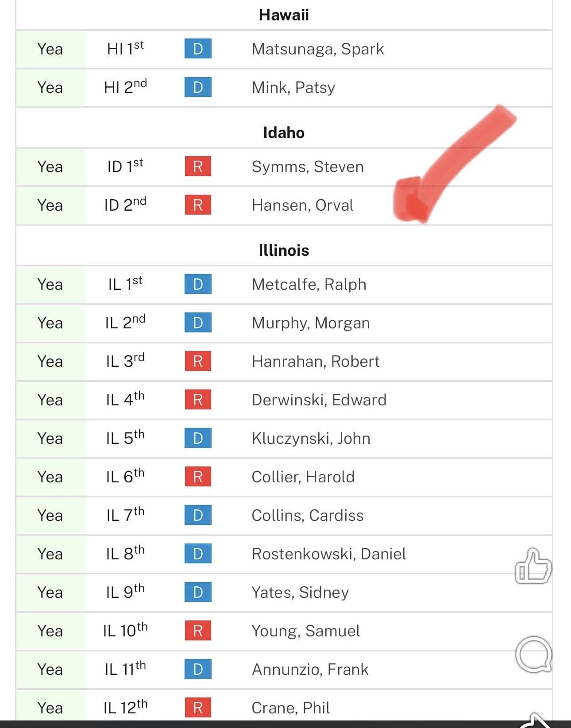Select the Illinois state header
This screenshot has width=571, height=728.
(x=284, y=250)
